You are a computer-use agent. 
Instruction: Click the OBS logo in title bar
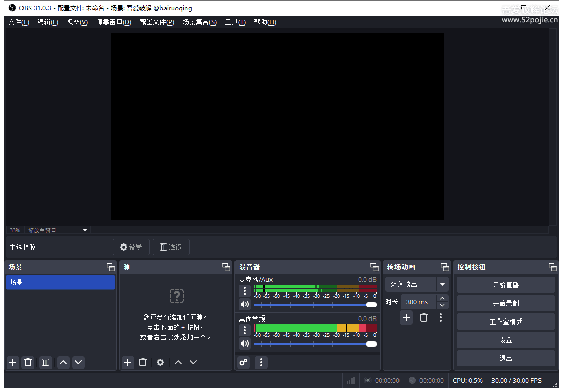(12, 8)
